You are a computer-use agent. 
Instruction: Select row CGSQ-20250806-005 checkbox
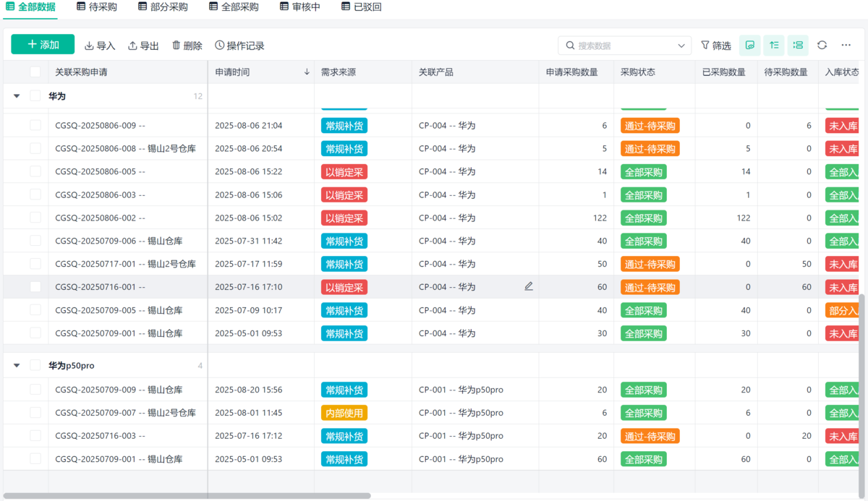point(35,172)
